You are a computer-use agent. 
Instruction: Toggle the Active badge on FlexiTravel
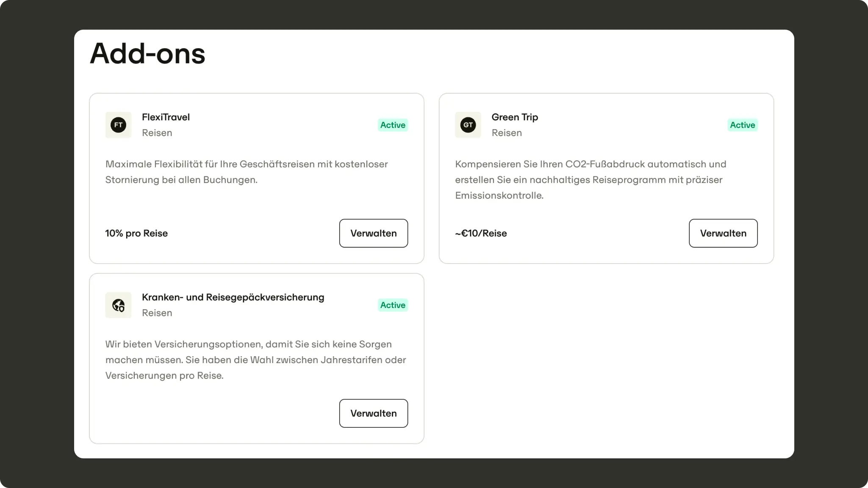[392, 125]
